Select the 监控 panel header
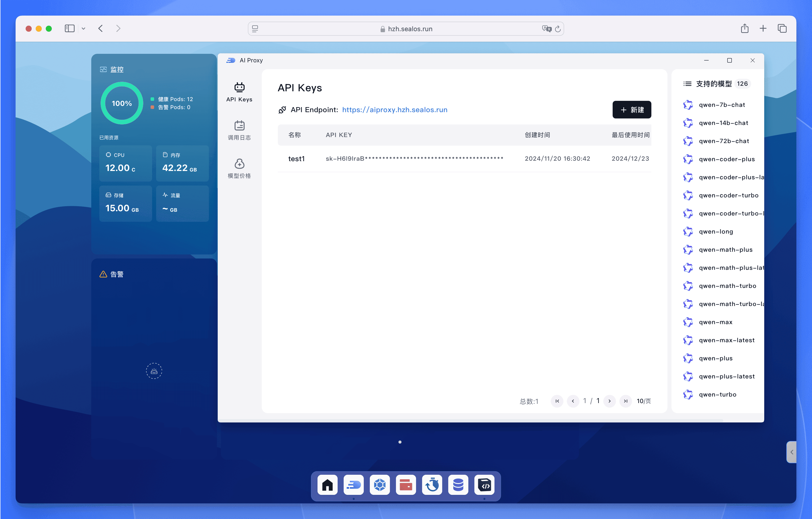 coord(112,69)
